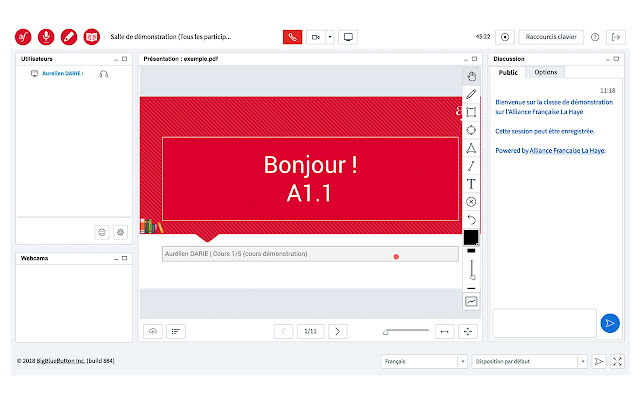Select the pan hand tool
The height and width of the screenshot is (400, 640).
471,76
